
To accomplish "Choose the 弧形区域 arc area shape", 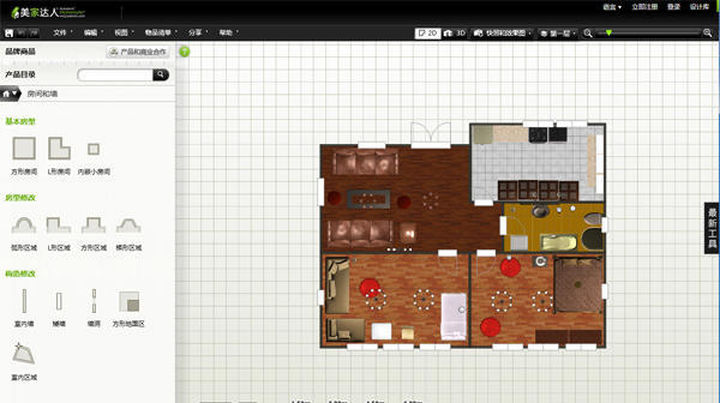I will coord(23,226).
